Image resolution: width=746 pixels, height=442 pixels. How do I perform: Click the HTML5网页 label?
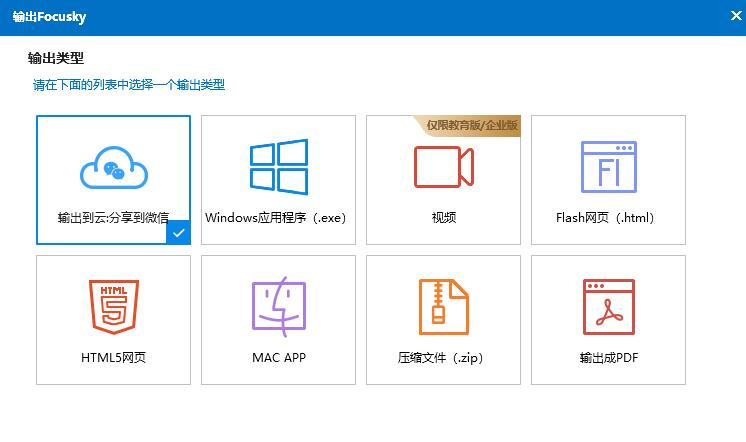tap(113, 358)
